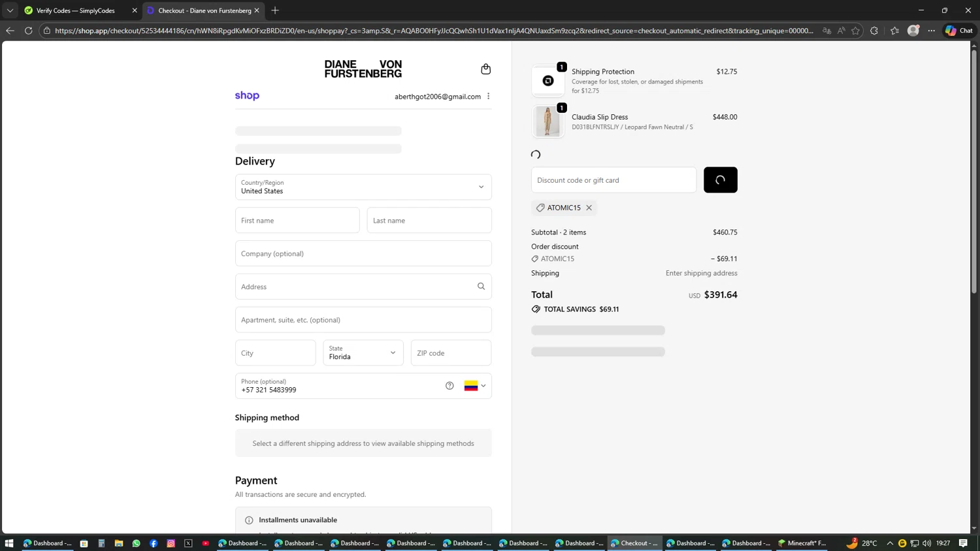Focus the First name field
The height and width of the screenshot is (551, 980).
pos(297,220)
